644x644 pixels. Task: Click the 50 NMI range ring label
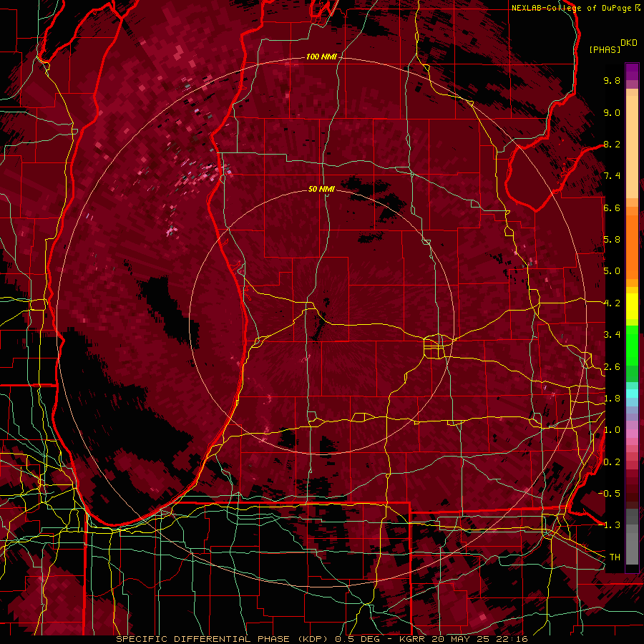321,189
